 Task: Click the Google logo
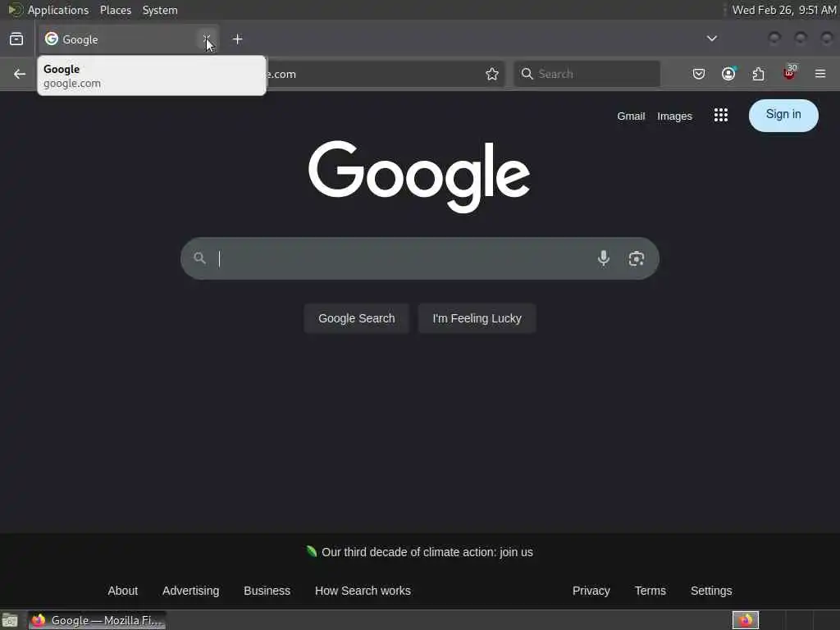point(419,176)
